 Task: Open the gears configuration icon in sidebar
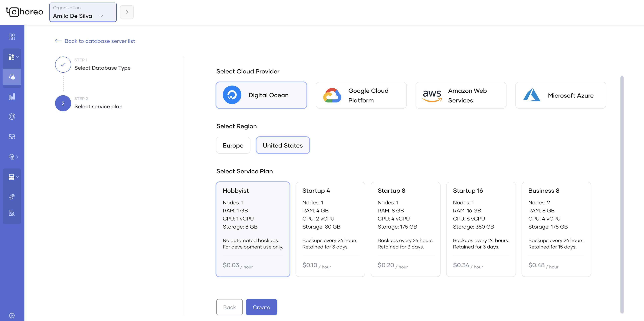12,197
